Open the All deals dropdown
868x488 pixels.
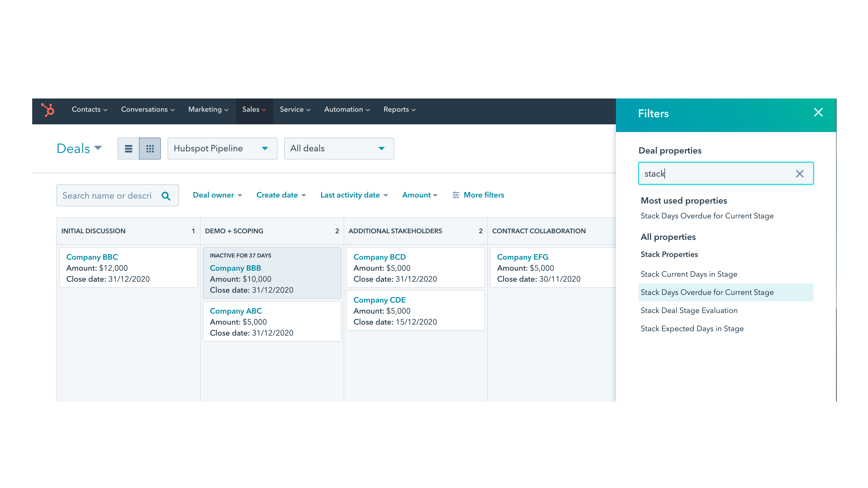tap(339, 148)
